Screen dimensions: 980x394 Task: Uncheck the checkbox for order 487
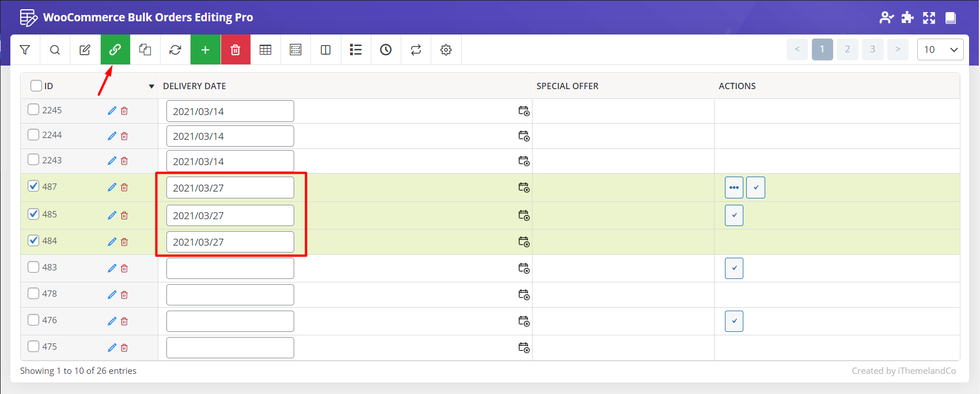click(x=34, y=186)
